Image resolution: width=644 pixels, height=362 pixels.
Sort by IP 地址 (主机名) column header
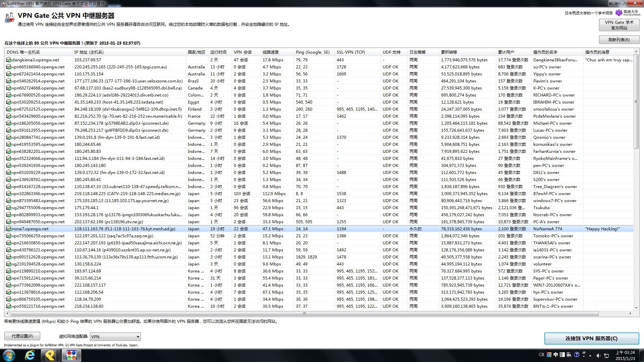129,52
